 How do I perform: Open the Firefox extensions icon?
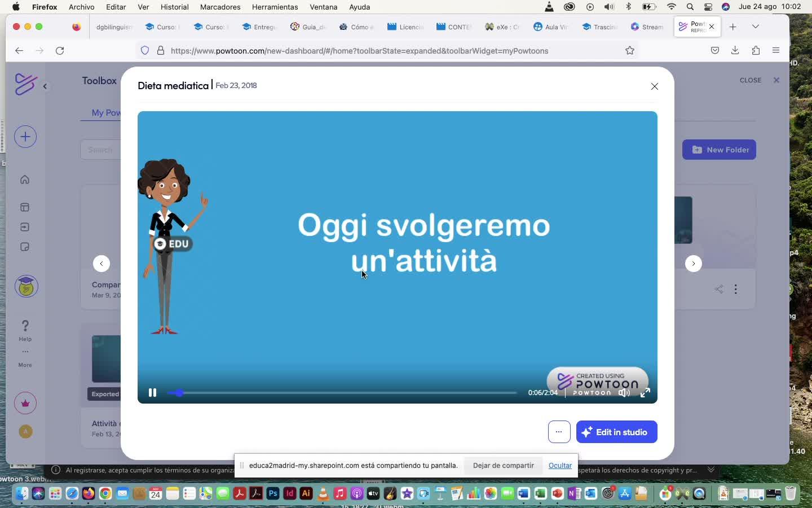tap(756, 51)
